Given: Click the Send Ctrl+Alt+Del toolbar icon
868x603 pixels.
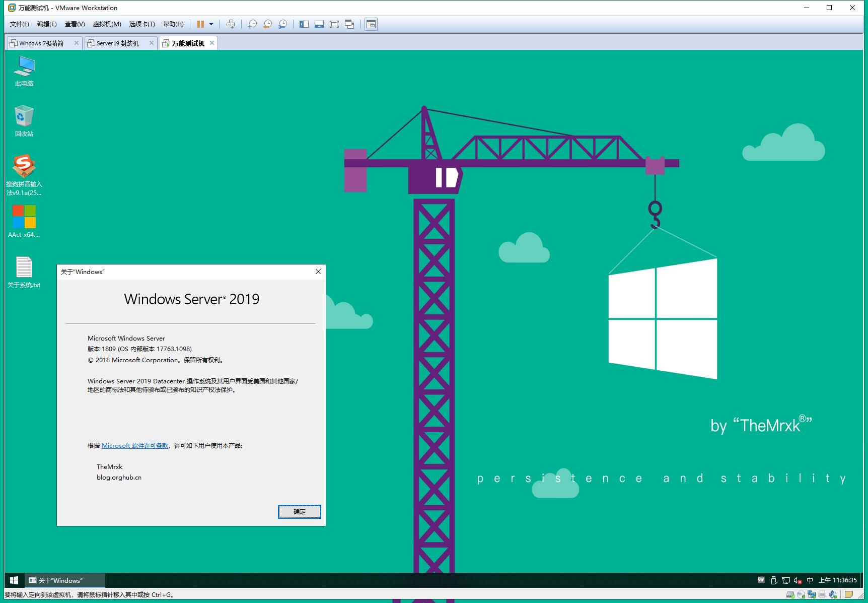Looking at the screenshot, I should click(231, 24).
